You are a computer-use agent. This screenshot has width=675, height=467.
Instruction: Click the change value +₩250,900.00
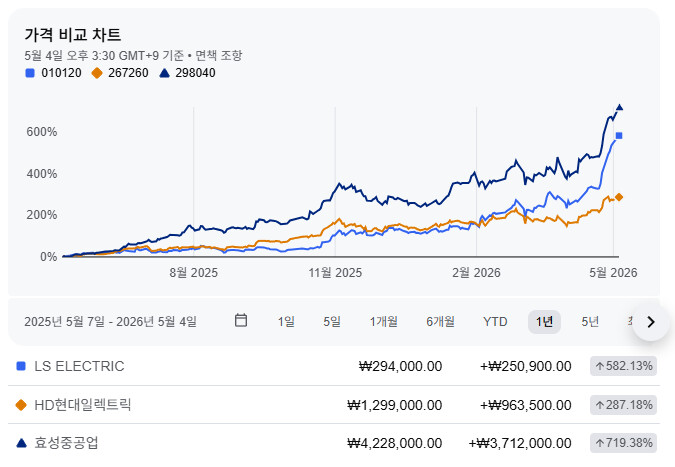click(526, 366)
